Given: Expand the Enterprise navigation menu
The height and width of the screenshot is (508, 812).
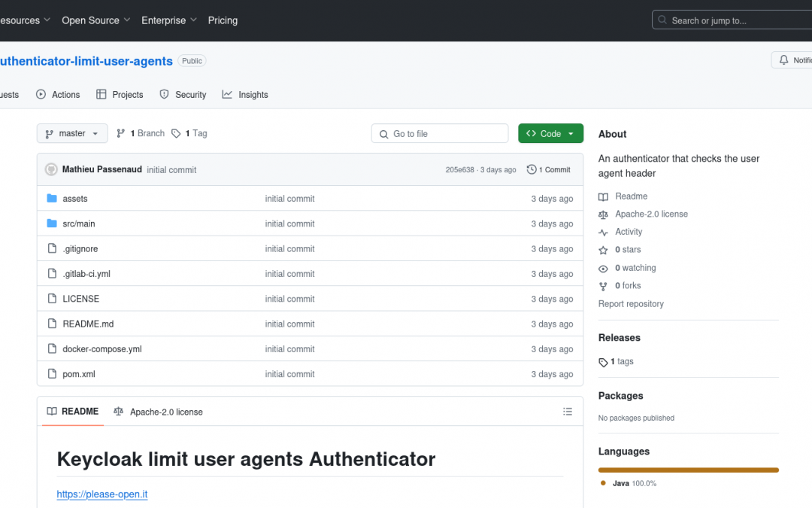Looking at the screenshot, I should click(169, 20).
